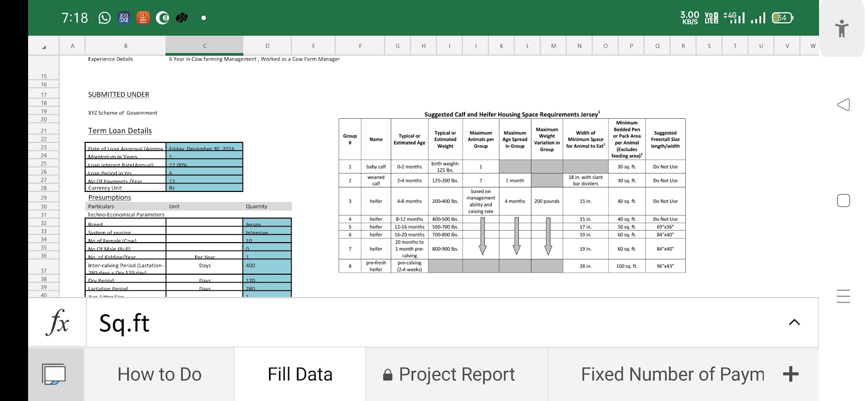Viewport: 868px width, 401px height.
Task: Click the 200 pounds weight variation value
Action: (x=547, y=202)
